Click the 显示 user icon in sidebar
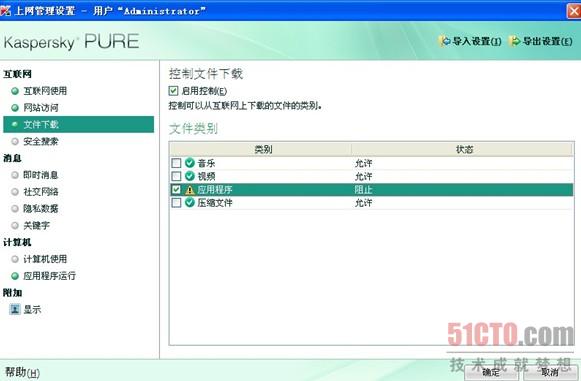 tap(15, 309)
